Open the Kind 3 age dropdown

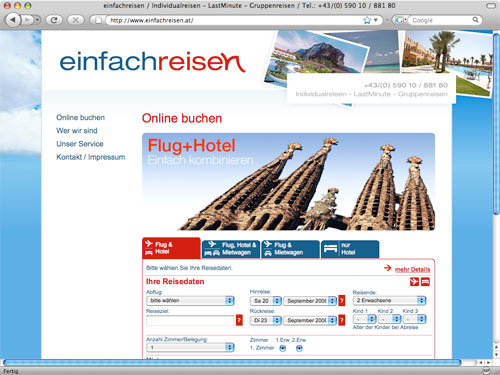[x=414, y=319]
